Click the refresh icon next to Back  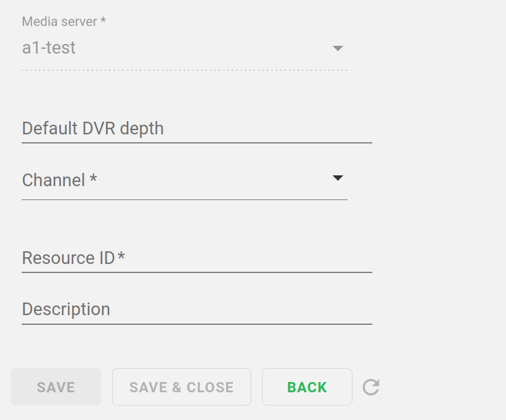pos(371,387)
